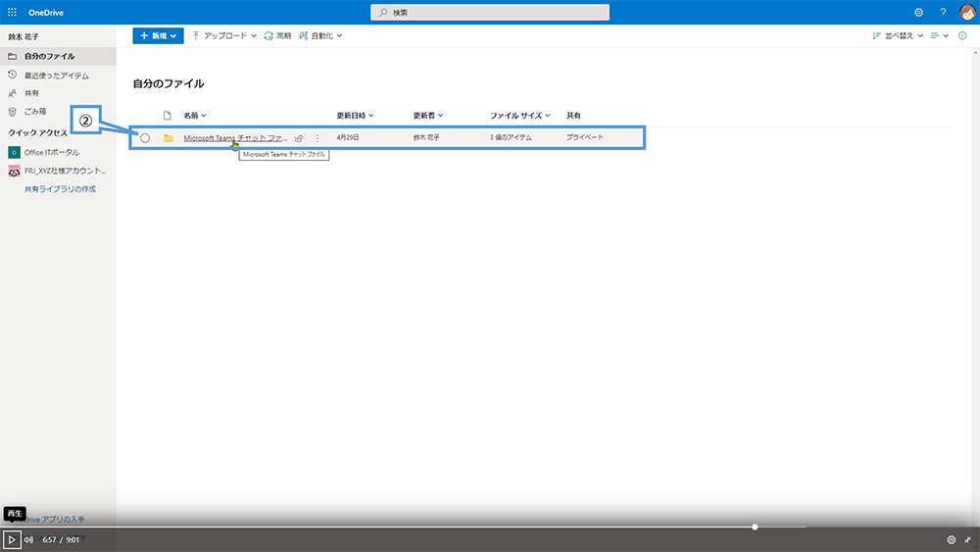The height and width of the screenshot is (552, 980).
Task: Click the OneDrive title in header
Action: tap(46, 13)
